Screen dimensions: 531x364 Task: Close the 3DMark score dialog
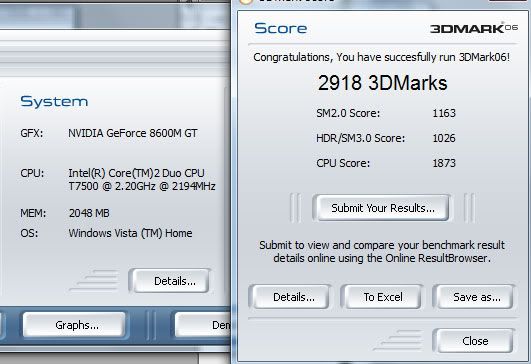(x=475, y=341)
